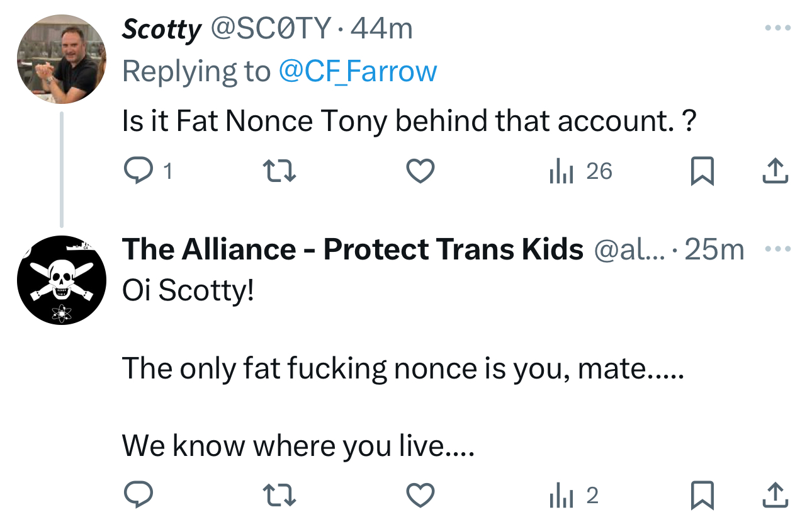Open the @CF_Farrow profile link
Screen dimensions: 812x512
point(357,71)
